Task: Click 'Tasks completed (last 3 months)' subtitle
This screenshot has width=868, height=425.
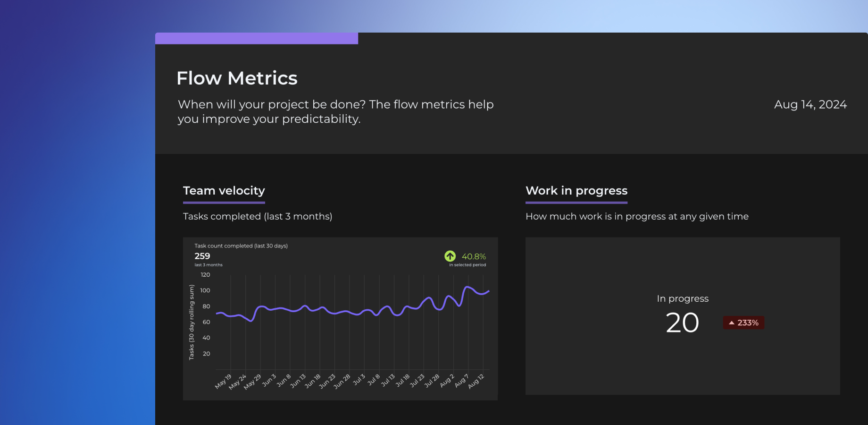Action: [258, 216]
